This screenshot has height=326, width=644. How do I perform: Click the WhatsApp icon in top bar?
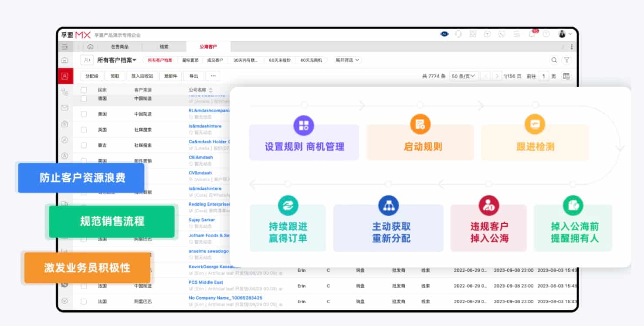click(502, 34)
